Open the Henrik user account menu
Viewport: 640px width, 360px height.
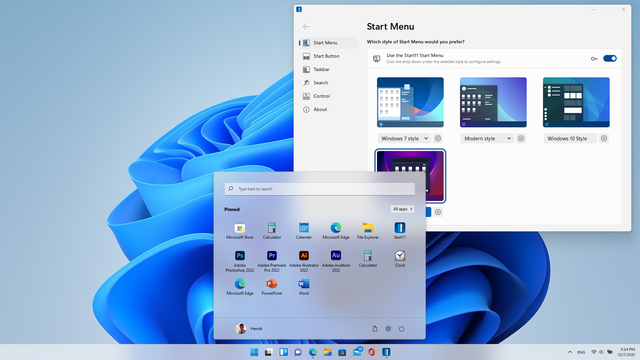[249, 329]
